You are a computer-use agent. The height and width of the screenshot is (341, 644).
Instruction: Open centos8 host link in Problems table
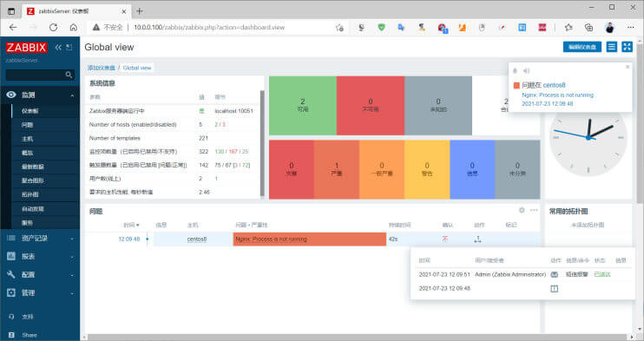click(197, 239)
